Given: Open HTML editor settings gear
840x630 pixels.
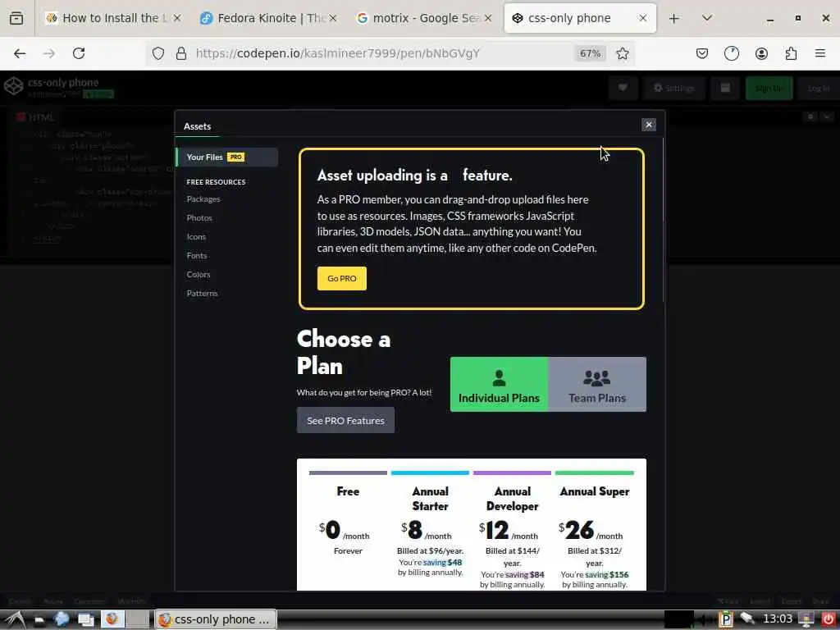Looking at the screenshot, I should point(810,116).
